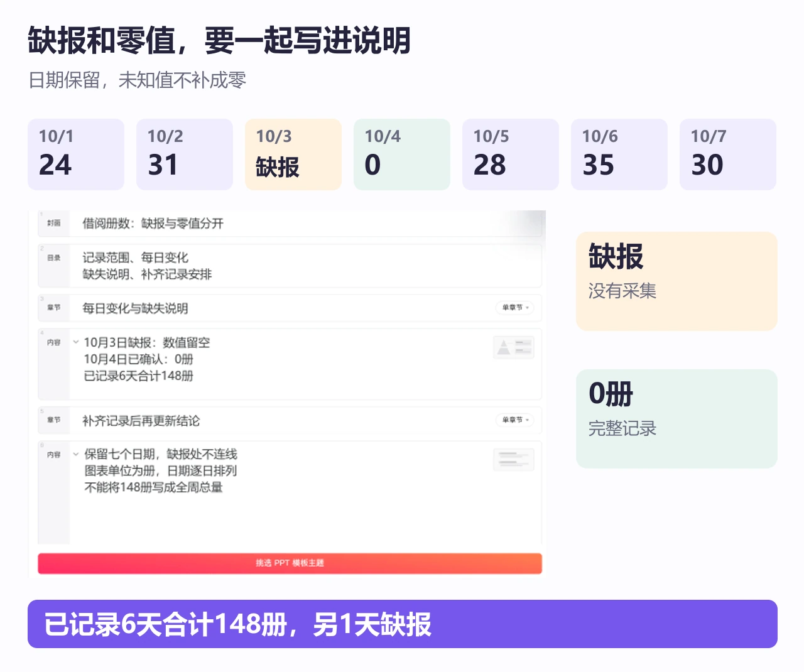Click the 目录 line 记录范围、每日变化
The height and width of the screenshot is (672, 804).
click(x=135, y=257)
